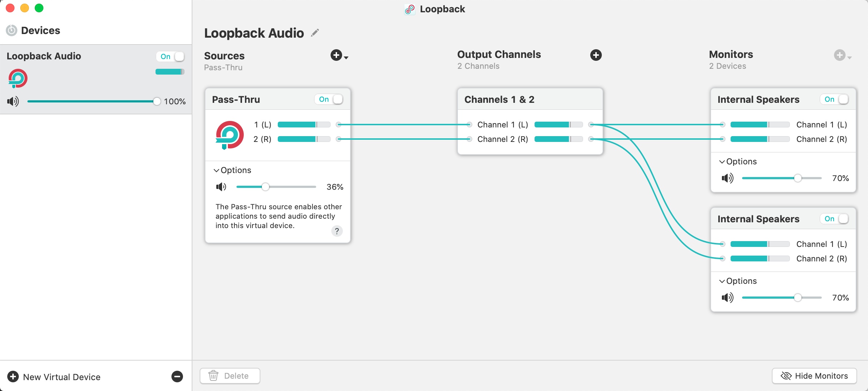Select Pass-Thru 1 (L) output connector dot
Viewport: 868px width, 391px height.
click(339, 125)
